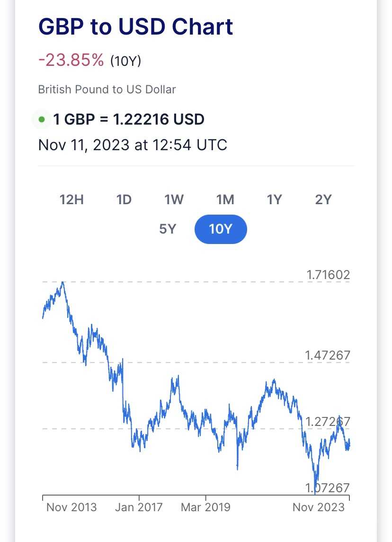Select the 1D time range
This screenshot has width=392, height=542.
click(124, 199)
